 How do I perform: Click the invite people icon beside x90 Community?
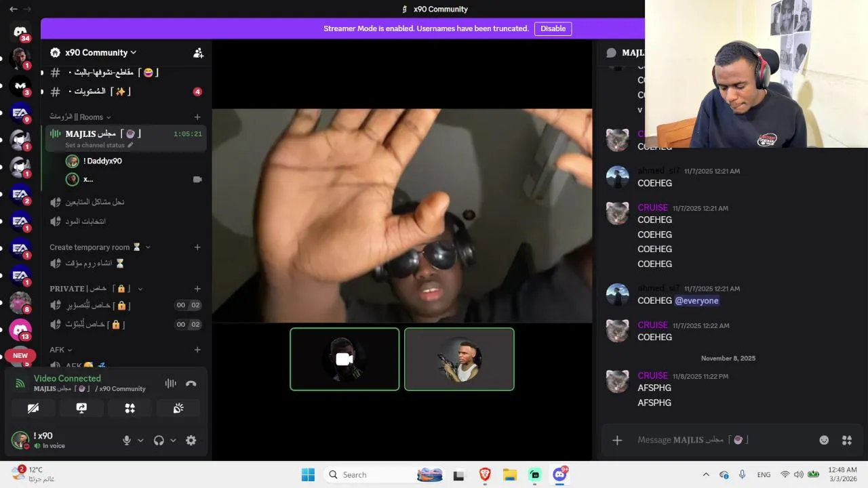click(x=198, y=53)
